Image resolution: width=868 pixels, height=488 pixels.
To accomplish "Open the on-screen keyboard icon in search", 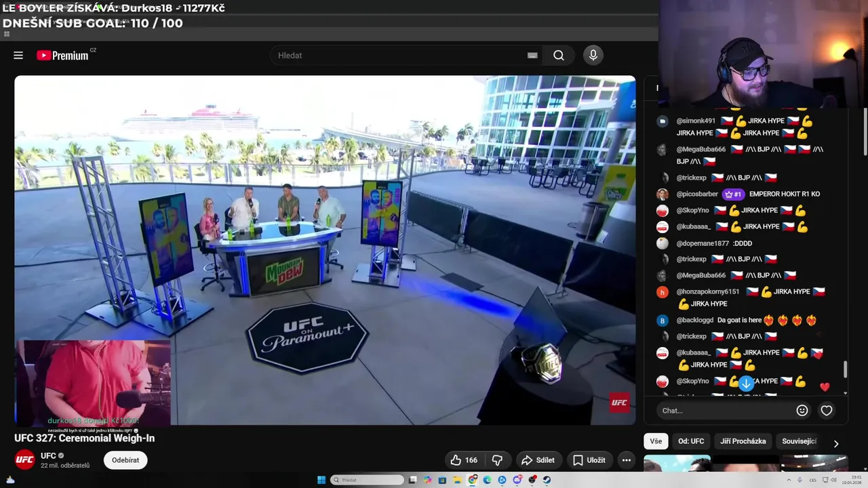I will [532, 56].
